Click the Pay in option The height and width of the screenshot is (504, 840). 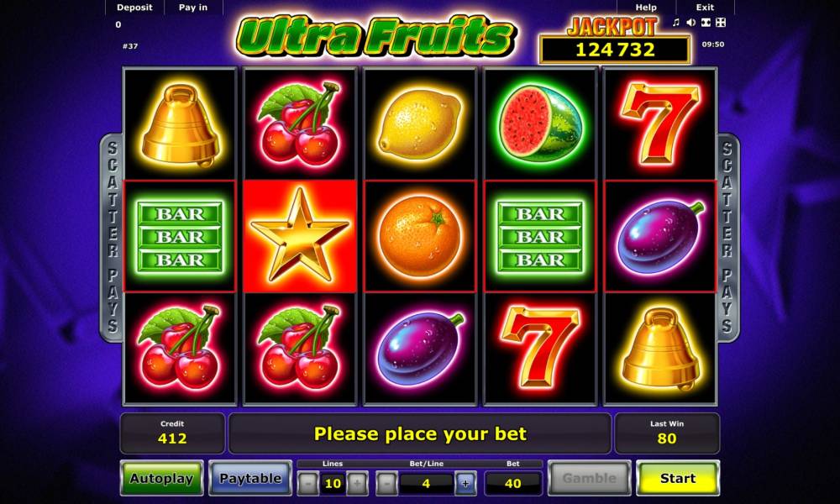point(193,8)
